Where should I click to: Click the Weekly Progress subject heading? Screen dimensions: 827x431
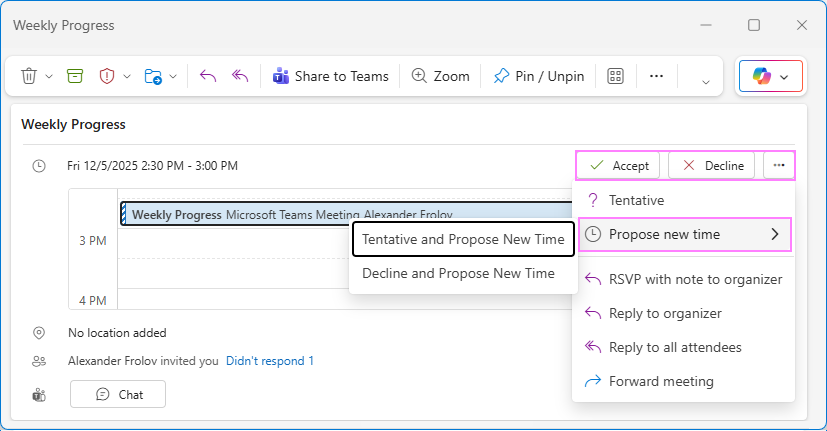click(x=73, y=124)
